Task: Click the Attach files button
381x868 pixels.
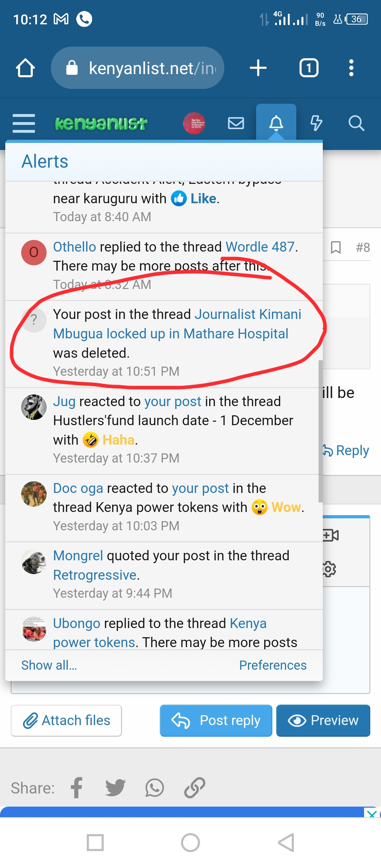Action: [x=66, y=721]
